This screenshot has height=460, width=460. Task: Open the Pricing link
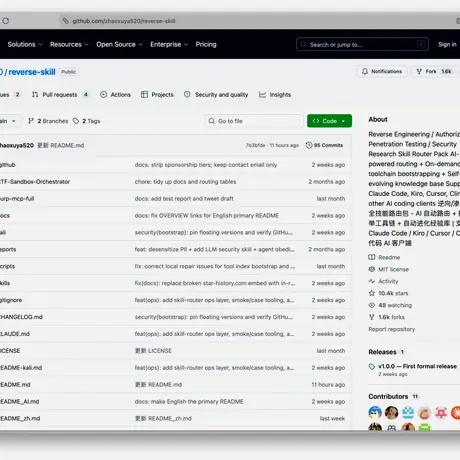tap(206, 44)
